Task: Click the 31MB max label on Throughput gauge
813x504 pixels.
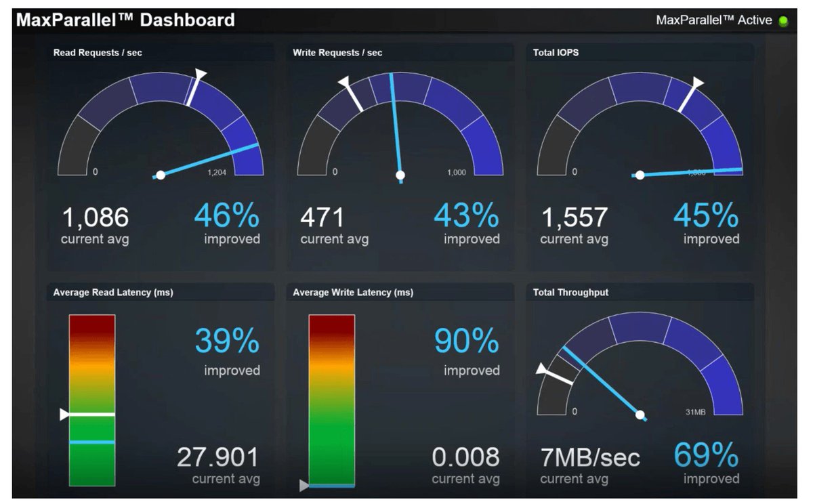Action: [x=696, y=412]
